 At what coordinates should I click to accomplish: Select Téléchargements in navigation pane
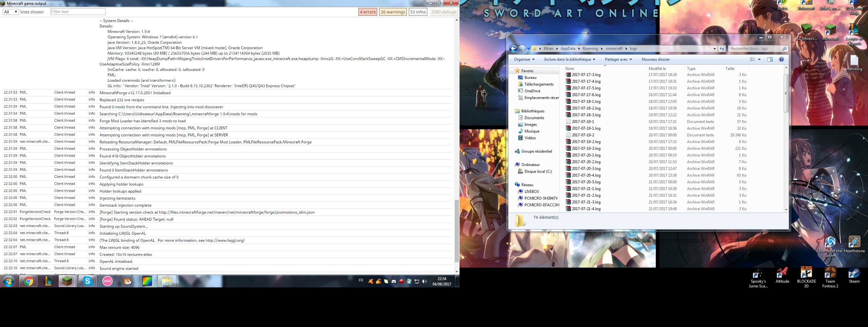[x=539, y=84]
